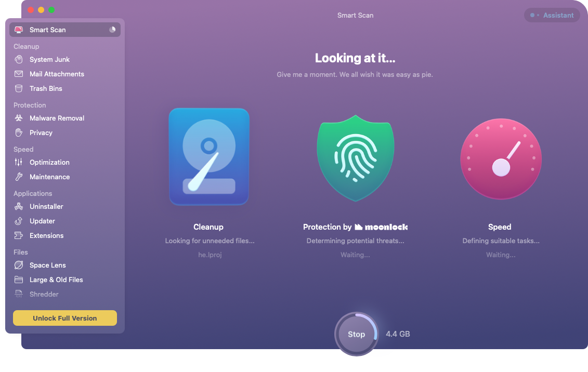Select the Shredder sidebar item

pyautogui.click(x=65, y=295)
